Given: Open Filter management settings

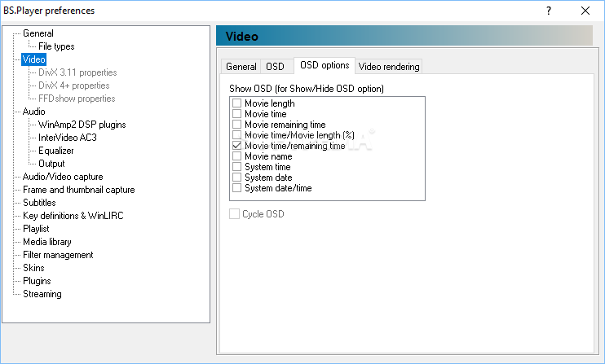Looking at the screenshot, I should coord(58,255).
